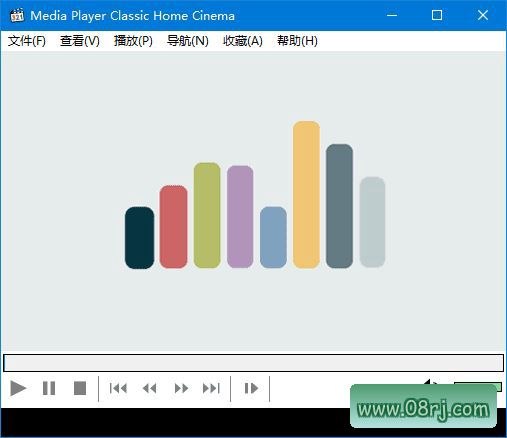Image resolution: width=507 pixels, height=438 pixels.
Task: Maximize the Media Player Classic window
Action: coord(437,15)
